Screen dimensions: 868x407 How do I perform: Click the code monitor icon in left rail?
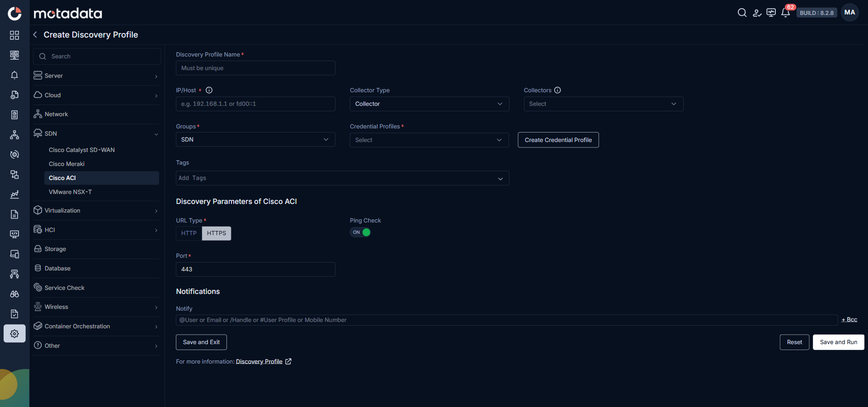[14, 234]
